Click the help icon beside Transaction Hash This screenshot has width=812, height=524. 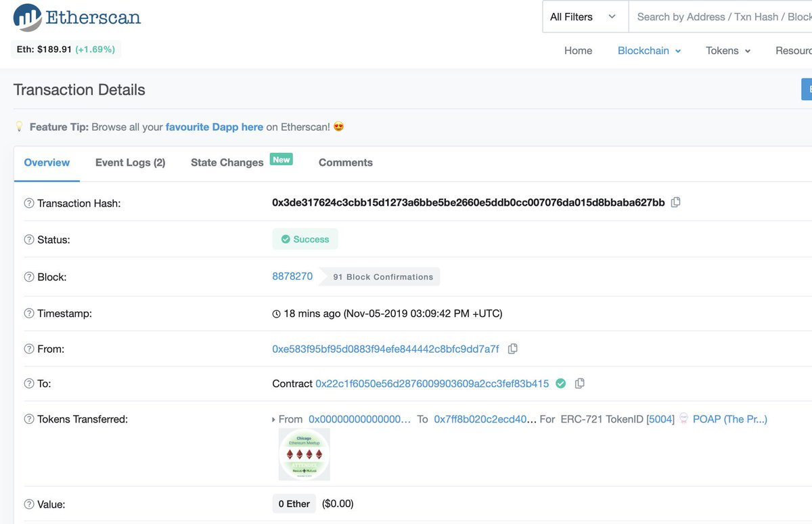[x=29, y=203]
